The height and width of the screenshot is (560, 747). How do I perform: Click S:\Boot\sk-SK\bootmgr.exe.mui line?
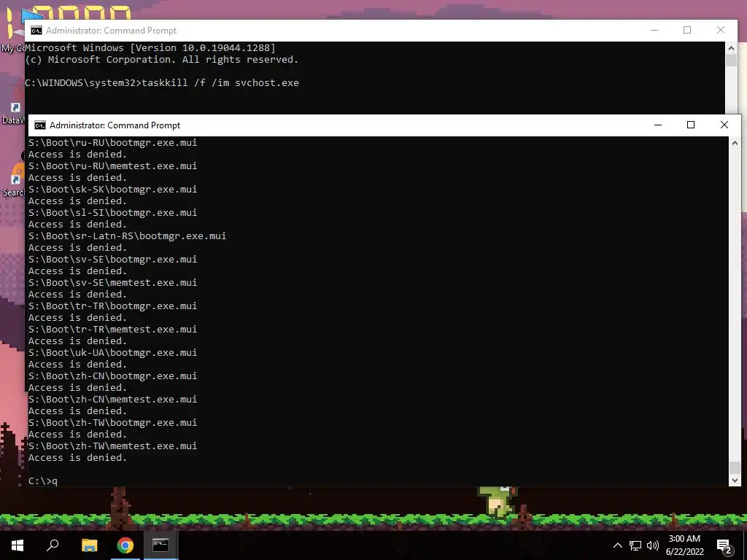point(112,189)
